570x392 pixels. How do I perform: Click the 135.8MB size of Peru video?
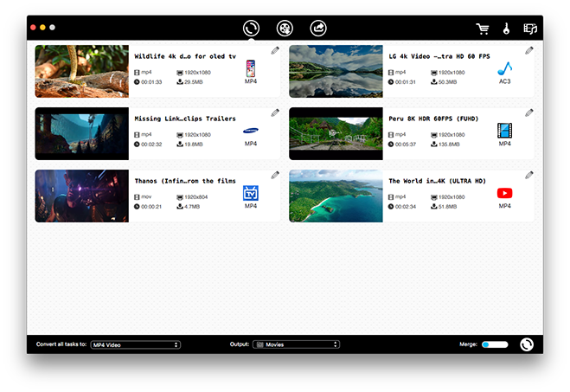449,145
